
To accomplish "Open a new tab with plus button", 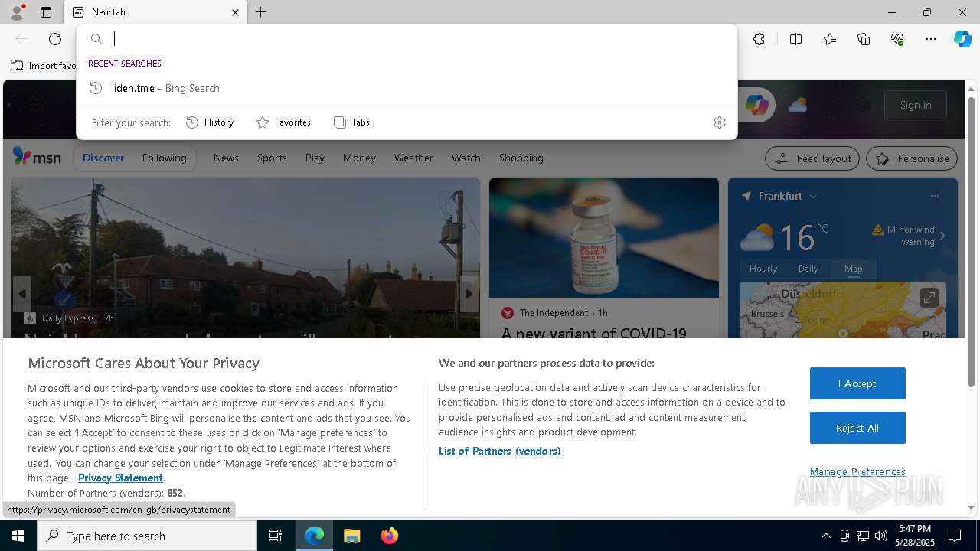I will click(x=261, y=12).
